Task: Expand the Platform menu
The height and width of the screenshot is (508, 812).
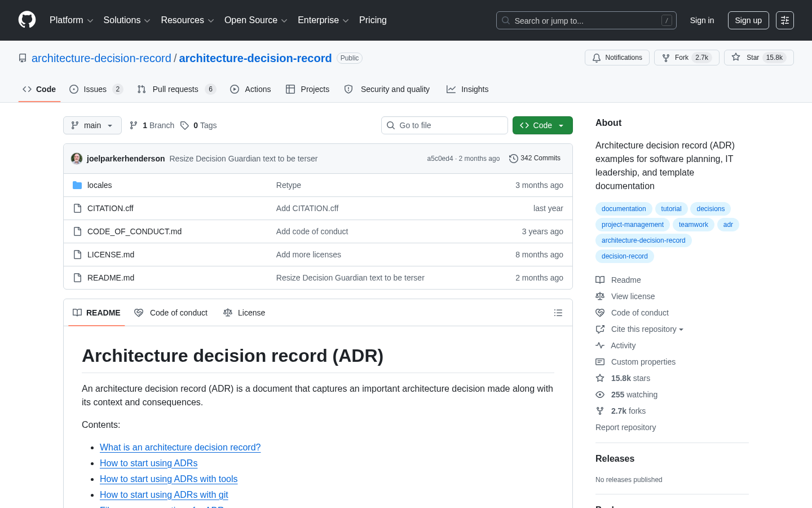Action: (71, 20)
